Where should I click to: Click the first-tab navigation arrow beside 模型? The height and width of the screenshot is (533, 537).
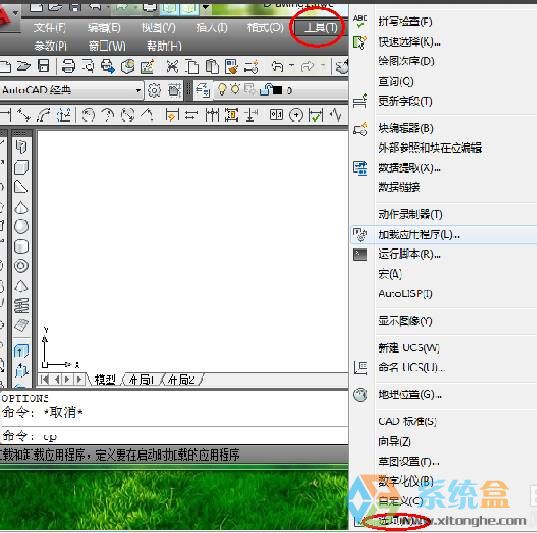point(45,380)
